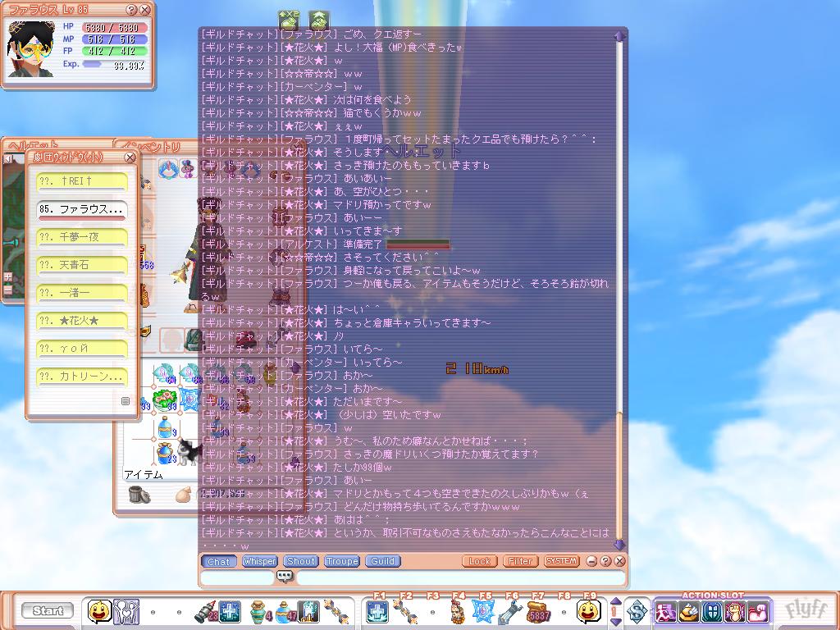Viewport: 840px width, 630px height.
Task: Switch to the Troupe chat tab
Action: click(342, 561)
